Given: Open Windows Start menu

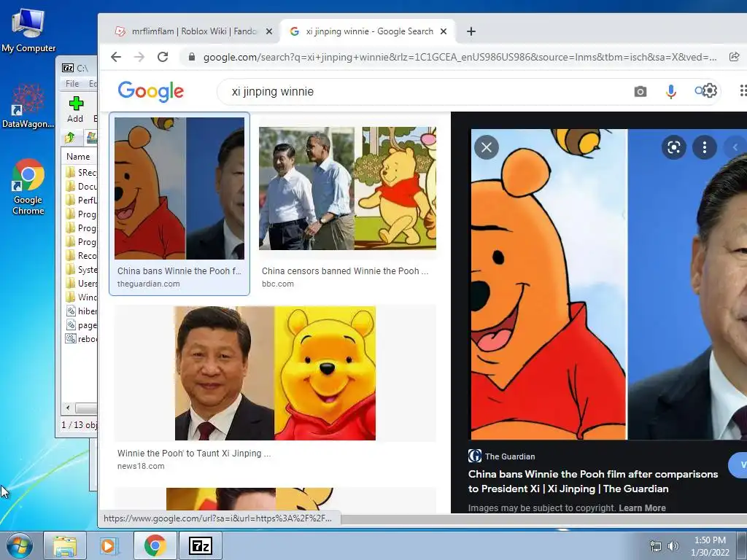Looking at the screenshot, I should click(x=19, y=546).
